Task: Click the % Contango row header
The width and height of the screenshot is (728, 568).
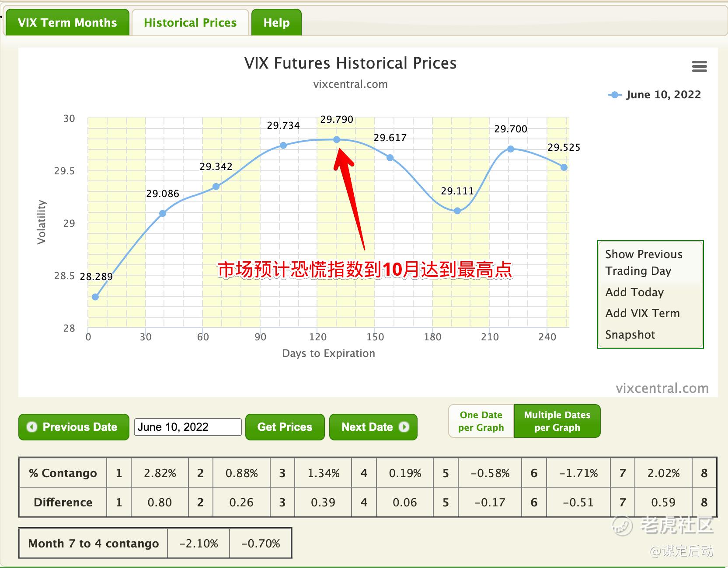Action: (63, 473)
